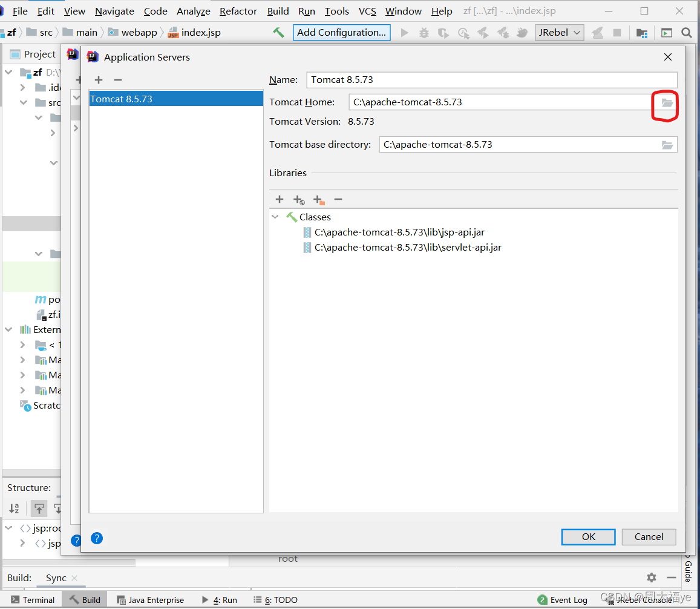Click the Run play icon in toolbar

[405, 33]
